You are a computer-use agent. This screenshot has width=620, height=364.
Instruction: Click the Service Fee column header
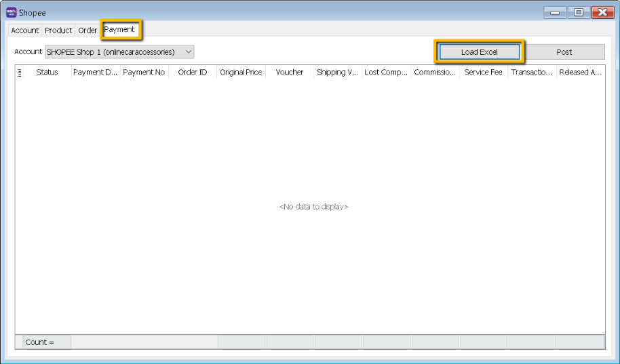(x=483, y=73)
